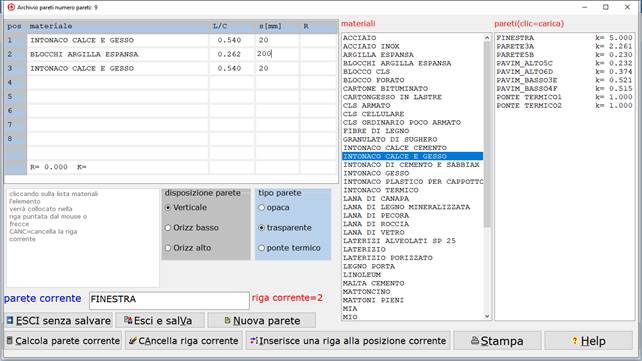Viewport: 642px width, 361px height.
Task: Click ESCI senza salvare button
Action: (59, 320)
